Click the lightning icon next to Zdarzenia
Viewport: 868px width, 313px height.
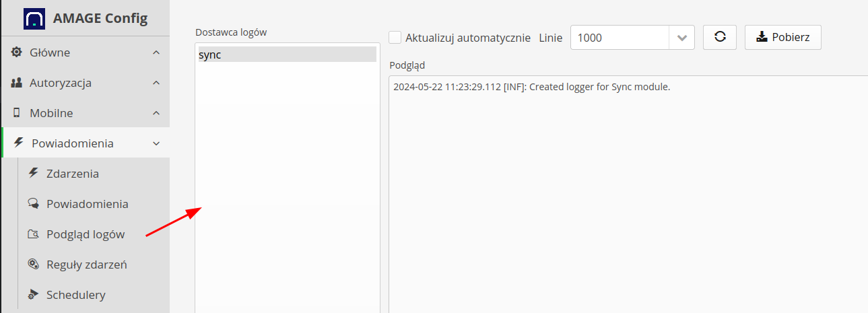click(33, 174)
